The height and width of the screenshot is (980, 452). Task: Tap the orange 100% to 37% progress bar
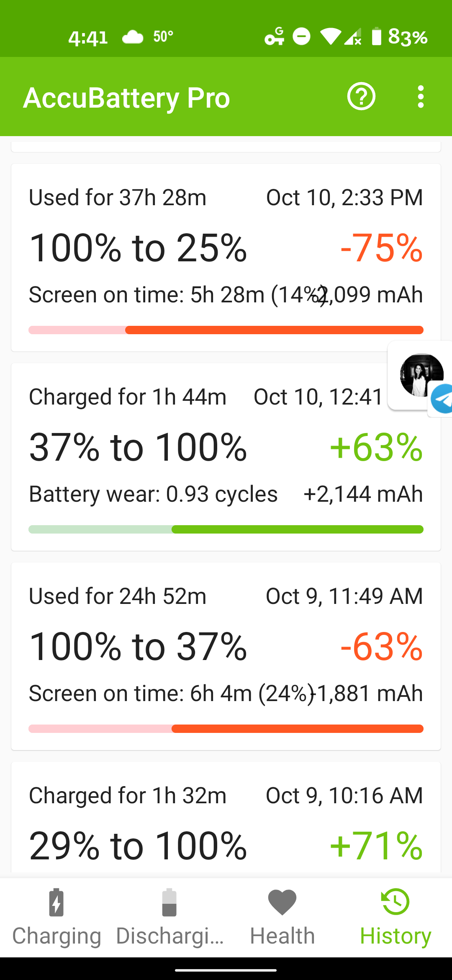click(x=226, y=729)
